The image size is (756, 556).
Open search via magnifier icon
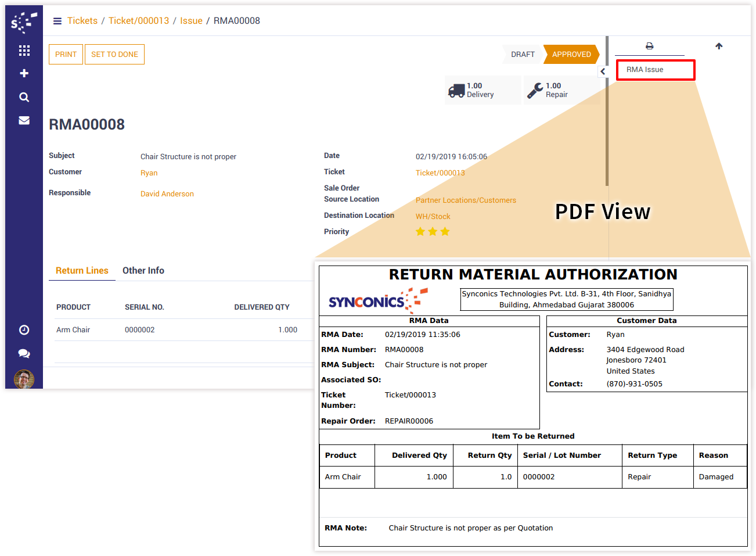[24, 97]
